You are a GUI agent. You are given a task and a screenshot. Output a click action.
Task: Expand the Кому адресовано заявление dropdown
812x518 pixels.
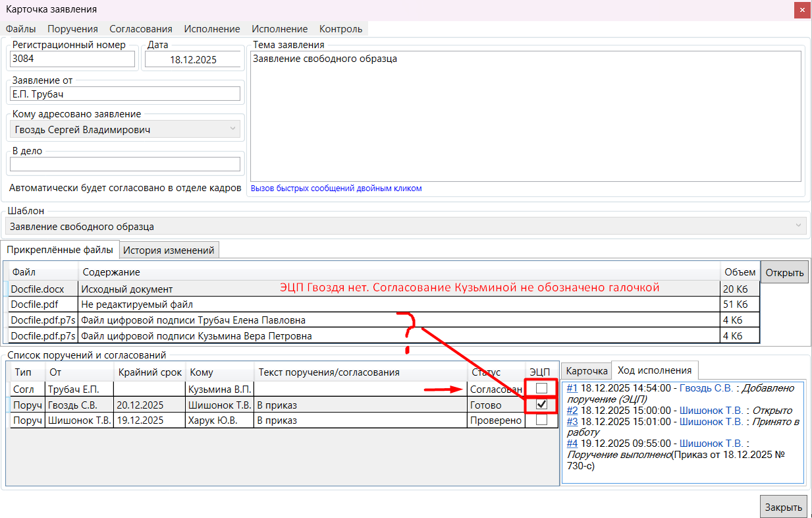point(233,130)
